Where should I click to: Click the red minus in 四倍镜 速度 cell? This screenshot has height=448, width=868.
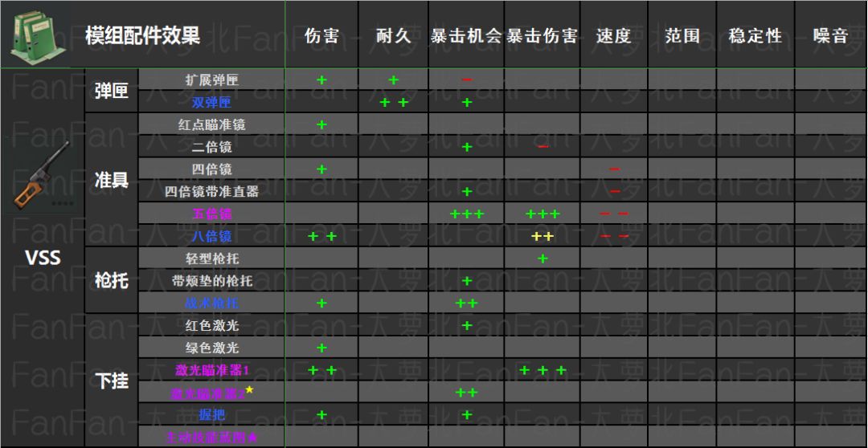[615, 169]
